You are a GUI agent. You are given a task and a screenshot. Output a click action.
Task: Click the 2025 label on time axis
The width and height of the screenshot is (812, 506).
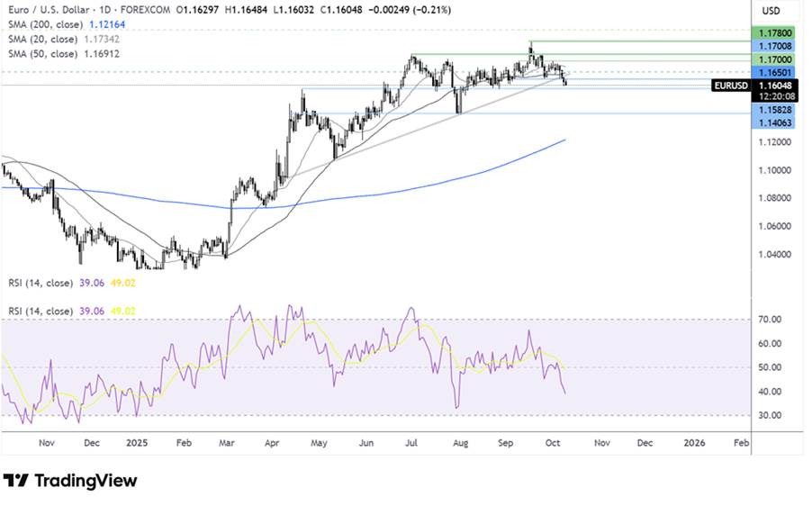click(136, 443)
